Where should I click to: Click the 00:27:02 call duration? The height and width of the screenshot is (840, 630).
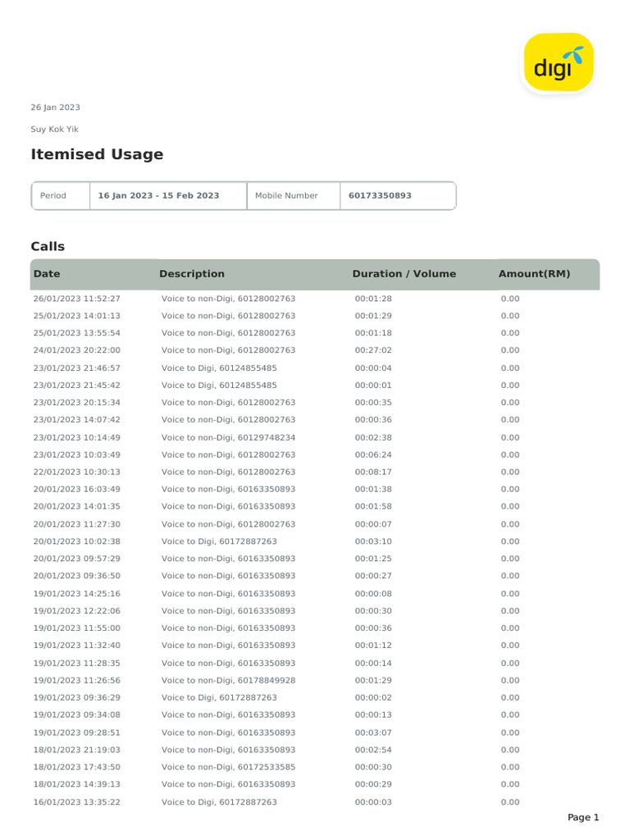373,350
